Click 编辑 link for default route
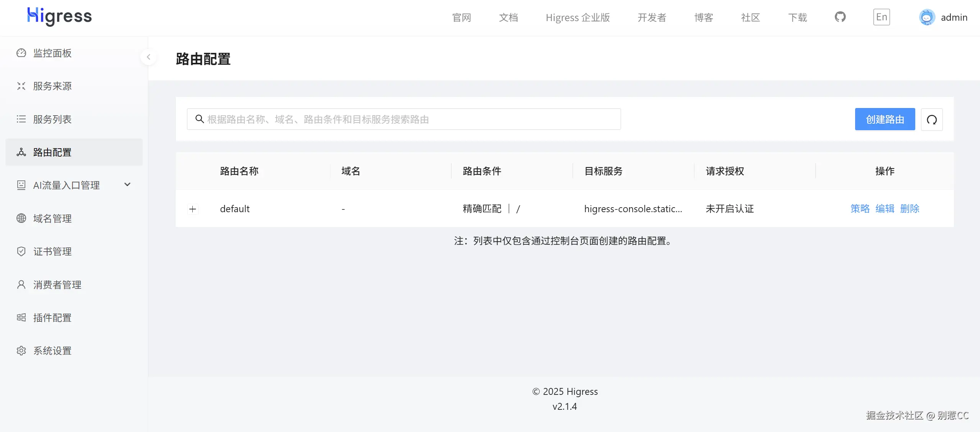Screen dimensions: 980x432 point(885,209)
